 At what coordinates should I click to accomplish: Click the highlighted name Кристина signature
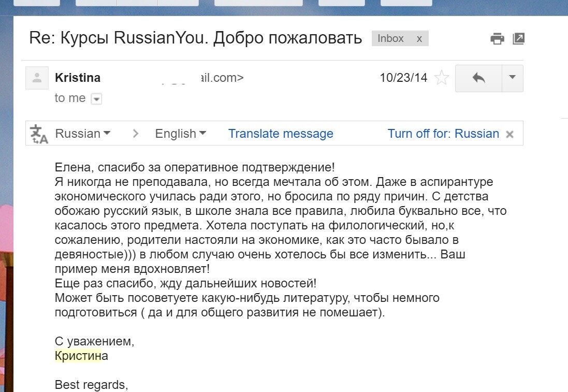81,356
